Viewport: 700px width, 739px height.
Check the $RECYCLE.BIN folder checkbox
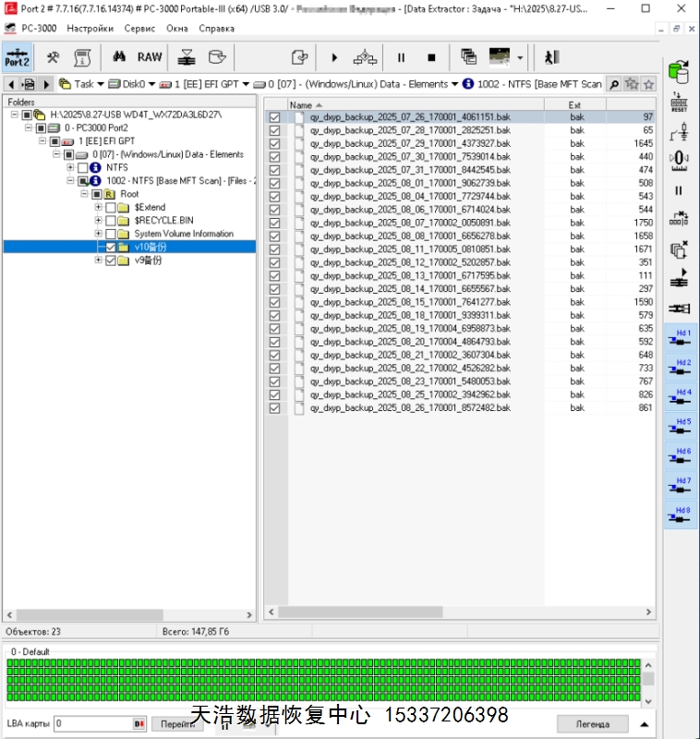[111, 221]
